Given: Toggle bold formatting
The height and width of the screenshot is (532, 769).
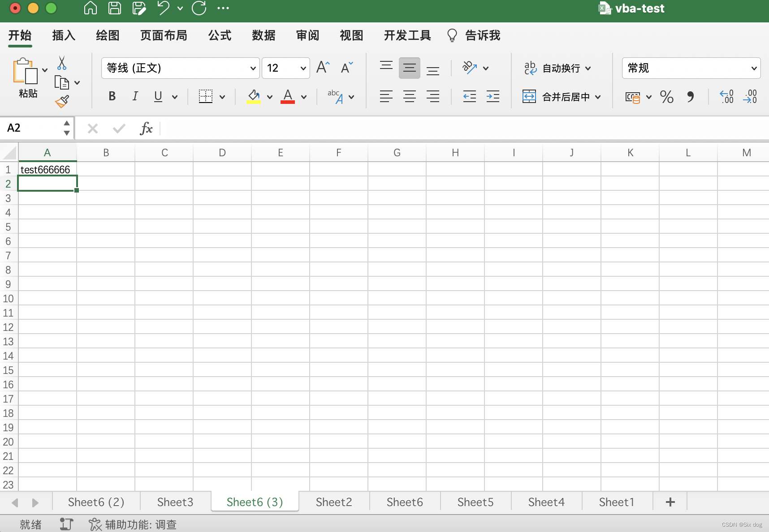Looking at the screenshot, I should [x=112, y=96].
